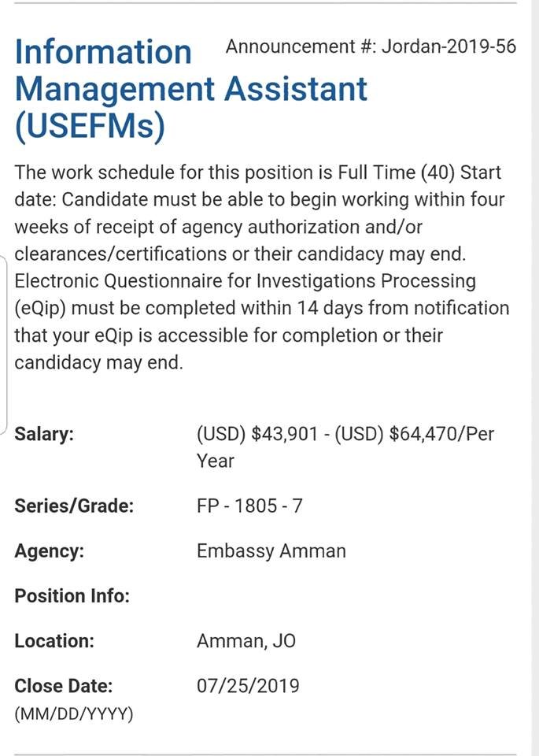Click the (MM/DD/YYYY) date format hint
The height and width of the screenshot is (756, 539).
[x=74, y=714]
